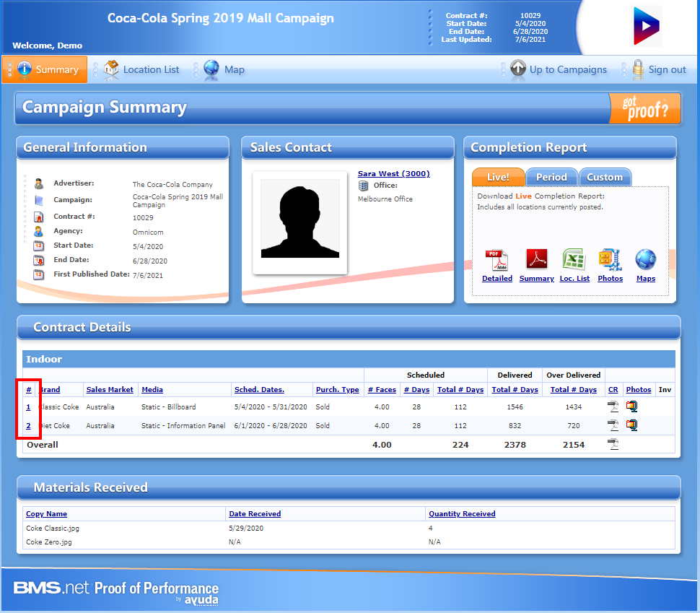Select the Coke Classic.jpg material entry
Image resolution: width=700 pixels, height=613 pixels.
pos(53,528)
